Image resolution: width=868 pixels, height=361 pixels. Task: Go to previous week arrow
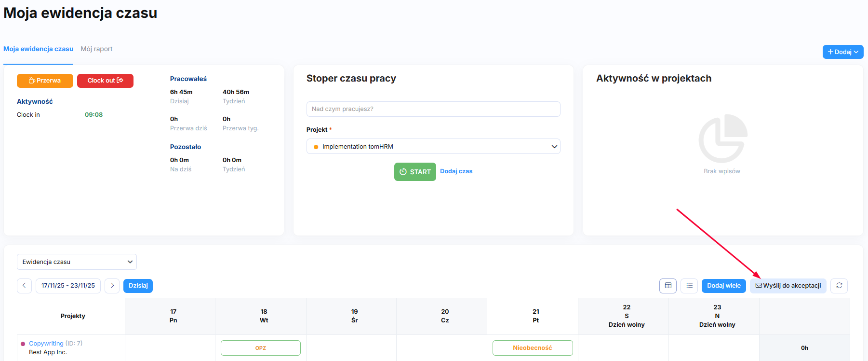pos(24,286)
